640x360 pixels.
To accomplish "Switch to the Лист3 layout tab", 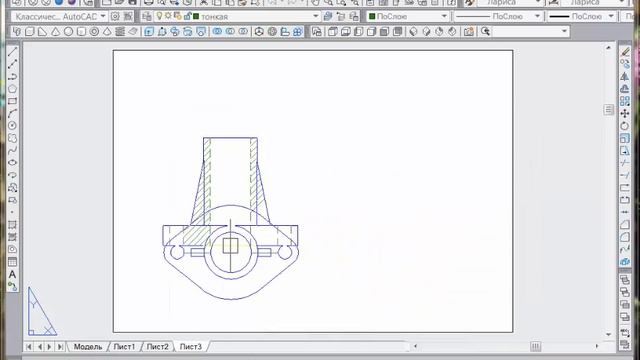I will tap(191, 347).
